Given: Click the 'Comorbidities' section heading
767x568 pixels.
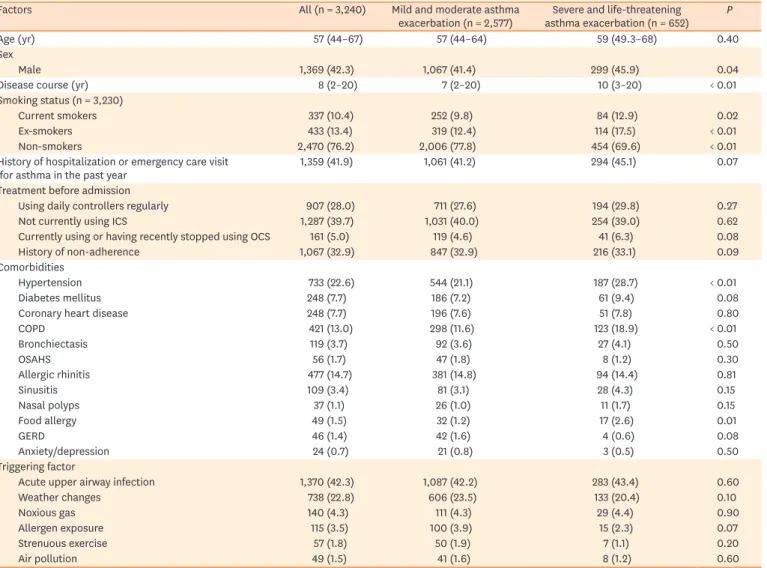Looking at the screenshot, I should click(x=32, y=267).
